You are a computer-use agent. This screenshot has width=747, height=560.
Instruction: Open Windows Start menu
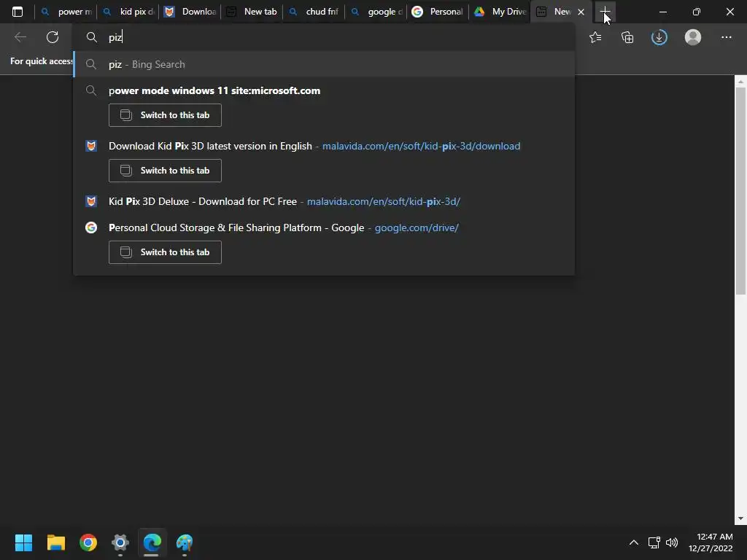click(x=23, y=542)
